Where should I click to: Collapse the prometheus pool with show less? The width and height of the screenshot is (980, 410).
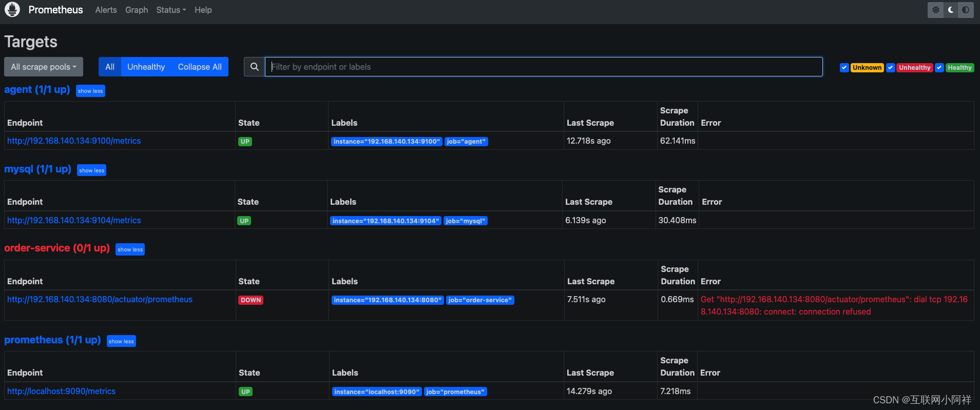pos(121,341)
